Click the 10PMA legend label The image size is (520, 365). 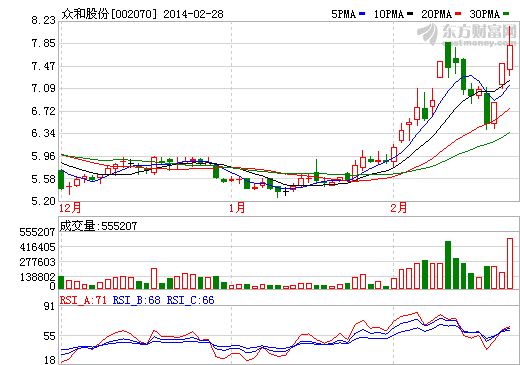tap(389, 14)
